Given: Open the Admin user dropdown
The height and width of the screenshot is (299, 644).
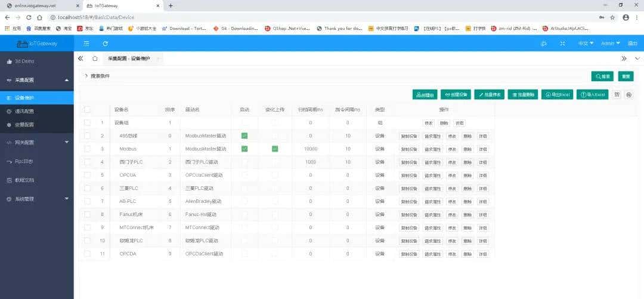Looking at the screenshot, I should click(x=611, y=43).
